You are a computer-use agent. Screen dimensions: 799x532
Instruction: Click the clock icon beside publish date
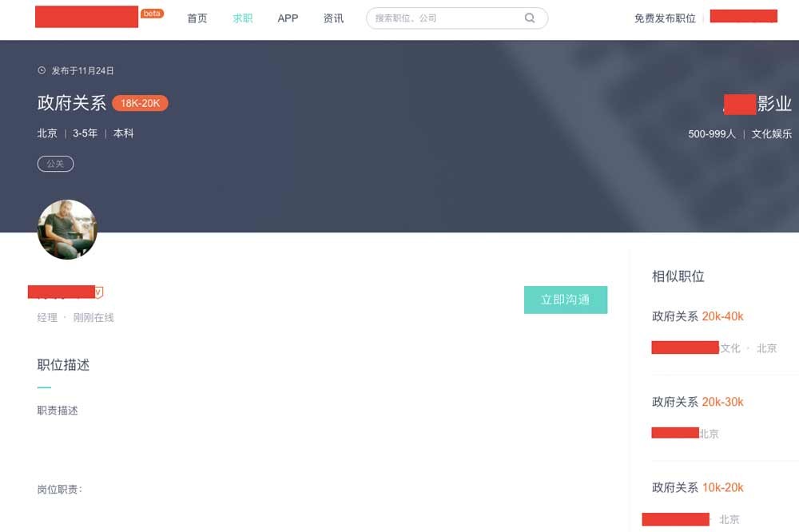[42, 70]
